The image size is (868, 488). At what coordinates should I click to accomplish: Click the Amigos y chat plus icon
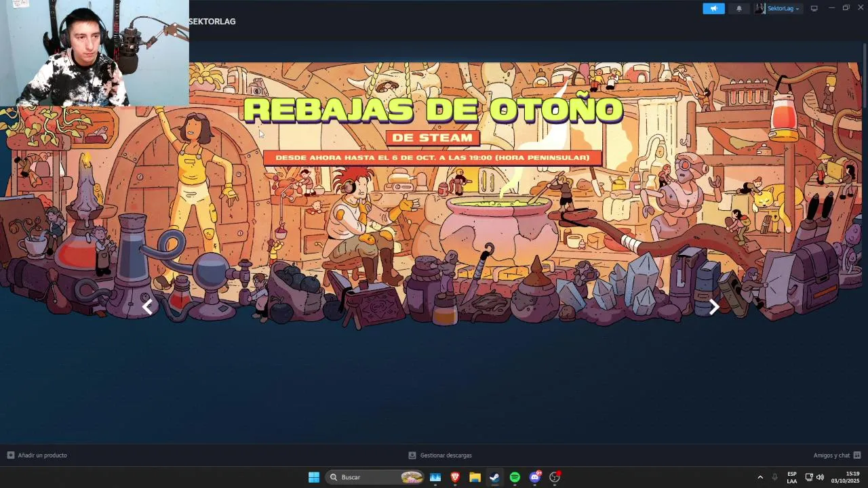[x=857, y=455]
